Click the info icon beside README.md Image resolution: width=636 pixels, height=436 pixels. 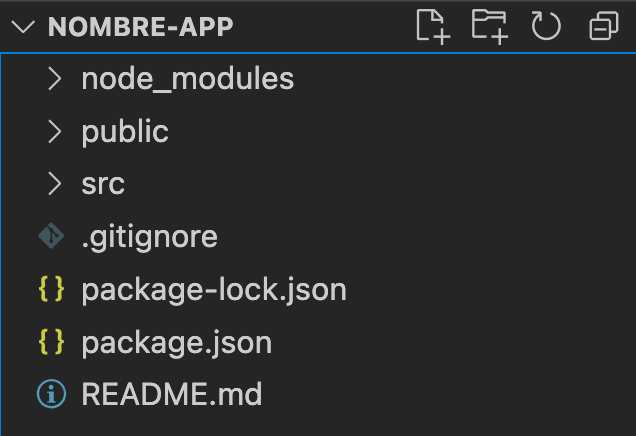[x=51, y=394]
